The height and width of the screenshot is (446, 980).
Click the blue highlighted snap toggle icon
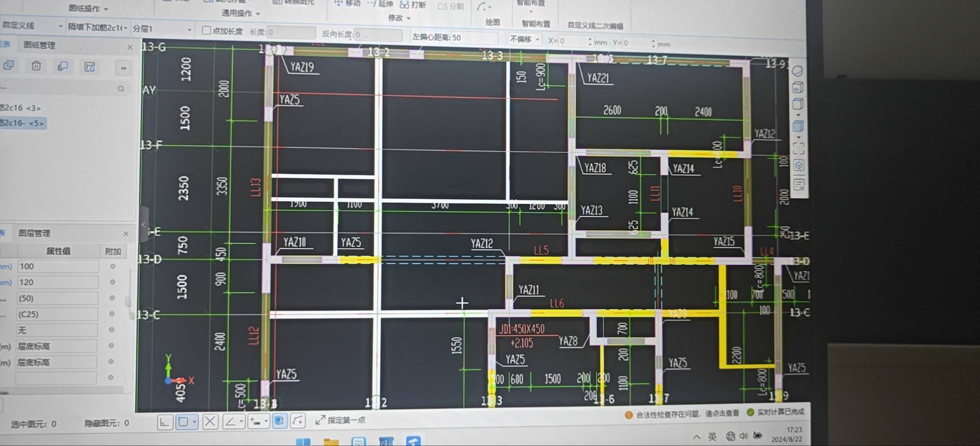coord(279,421)
